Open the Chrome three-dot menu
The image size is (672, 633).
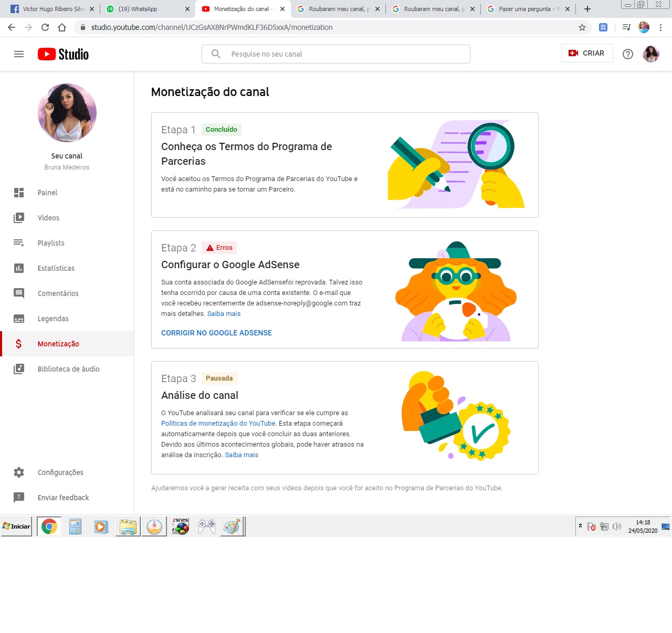coord(661,27)
